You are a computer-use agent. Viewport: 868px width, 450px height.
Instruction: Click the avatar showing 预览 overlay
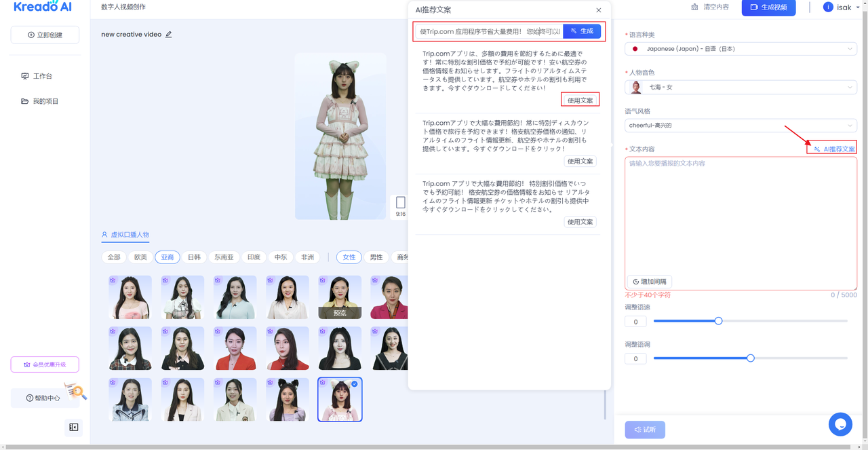[340, 297]
